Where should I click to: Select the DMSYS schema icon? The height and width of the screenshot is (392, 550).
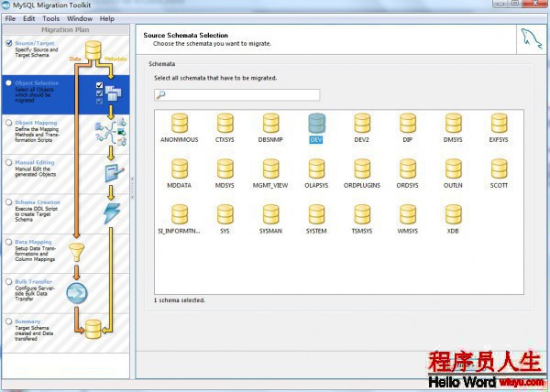(x=453, y=124)
